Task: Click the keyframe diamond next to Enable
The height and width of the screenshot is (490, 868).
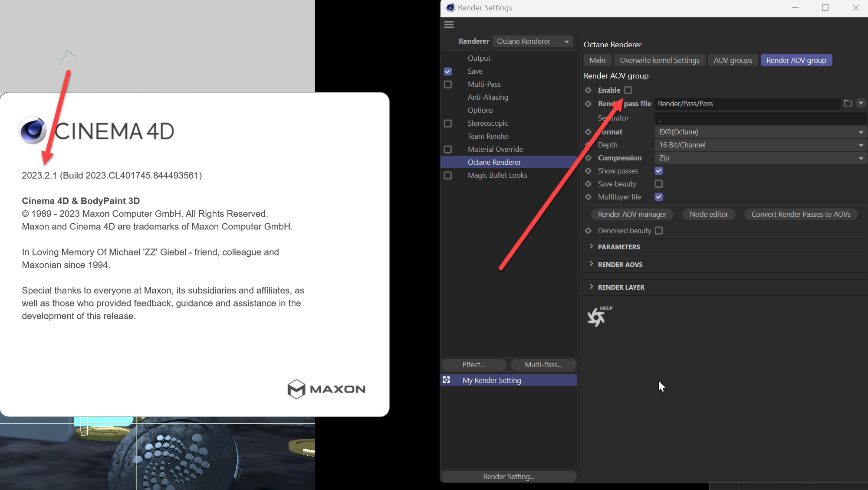Action: 589,90
